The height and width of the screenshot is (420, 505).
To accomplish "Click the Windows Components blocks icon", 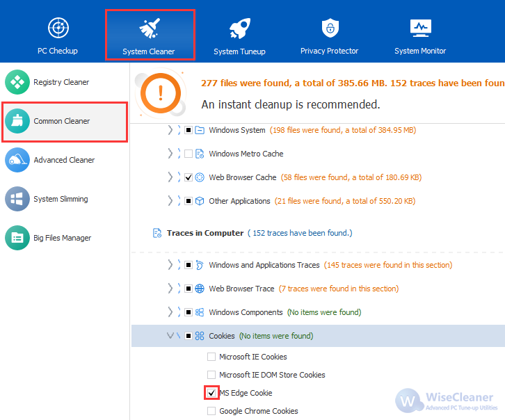I will 200,312.
